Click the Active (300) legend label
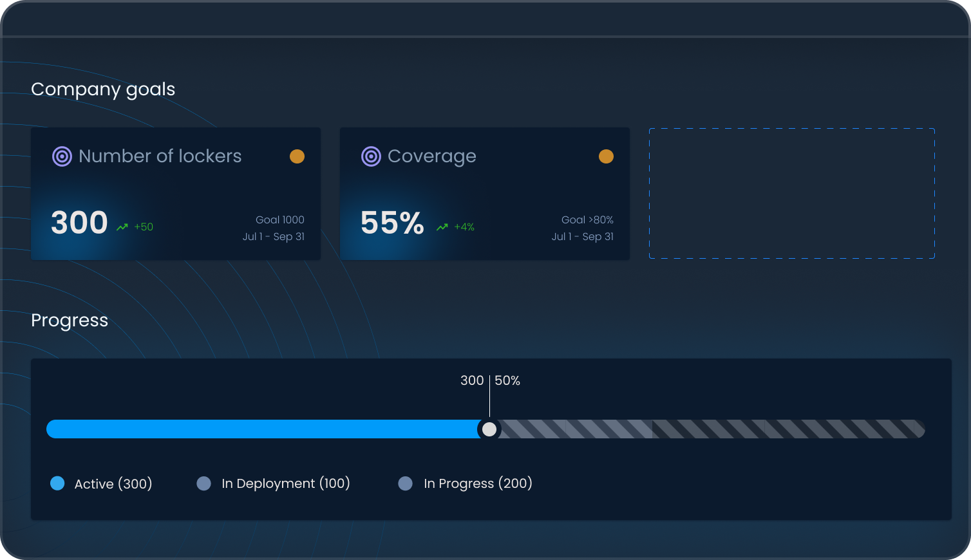971x560 pixels. tap(113, 484)
